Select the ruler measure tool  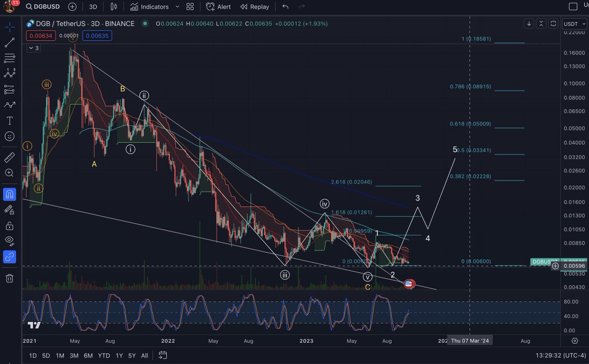coord(9,157)
